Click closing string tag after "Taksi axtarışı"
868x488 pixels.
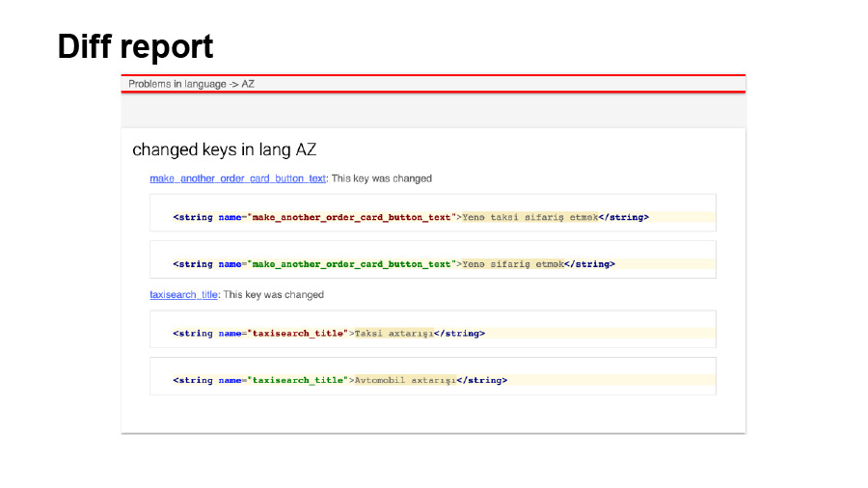(x=459, y=333)
